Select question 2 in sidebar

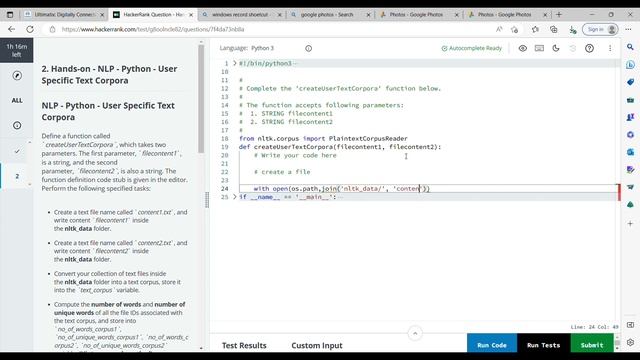pos(17,176)
